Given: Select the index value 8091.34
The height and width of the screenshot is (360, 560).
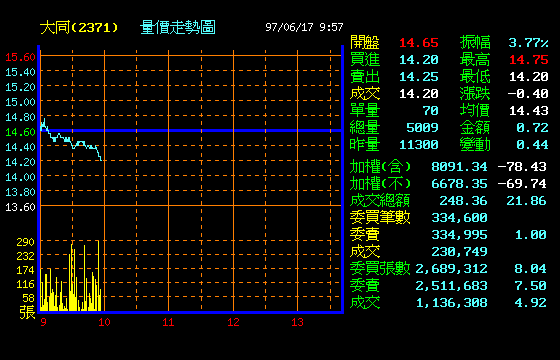Looking at the screenshot, I should pos(459,167).
